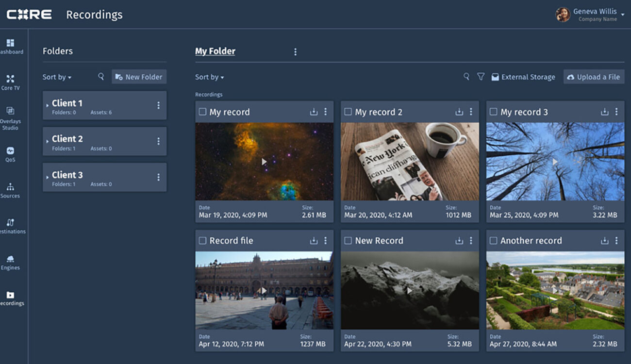Open options menu for New Record
Screen dimensions: 631x364
coord(471,240)
